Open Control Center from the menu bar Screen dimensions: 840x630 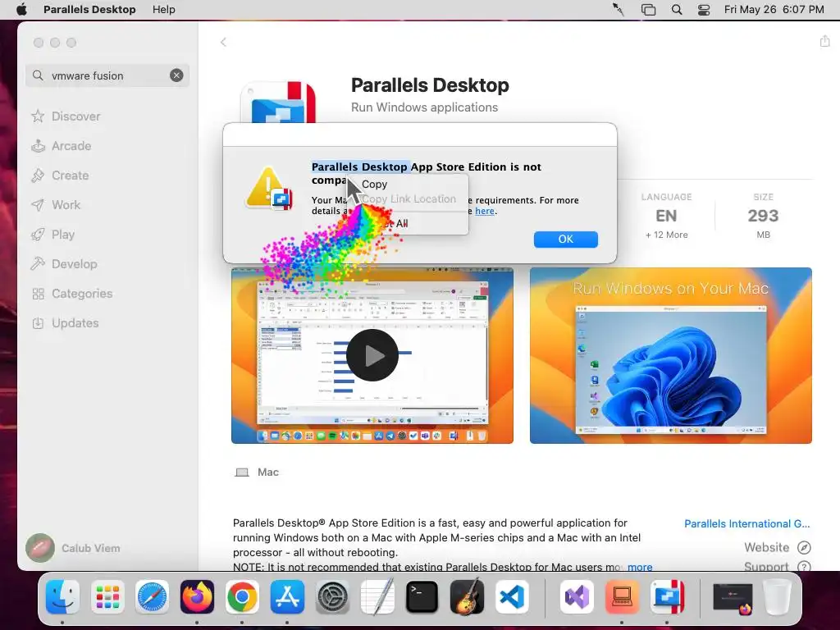[x=703, y=10]
